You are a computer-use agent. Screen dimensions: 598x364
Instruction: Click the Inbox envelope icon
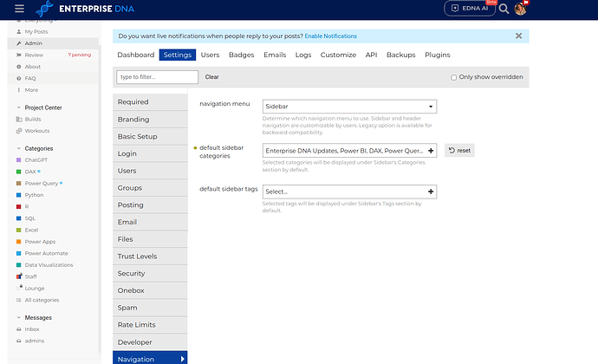point(19,328)
